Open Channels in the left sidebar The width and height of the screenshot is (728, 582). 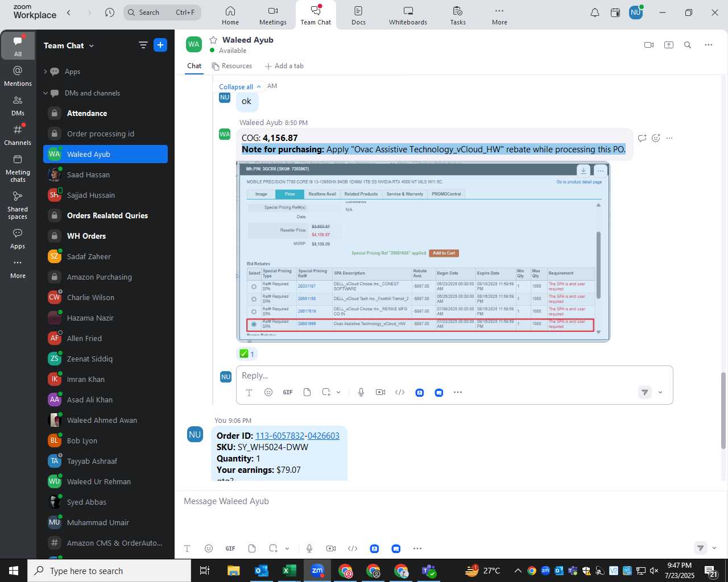pyautogui.click(x=18, y=135)
